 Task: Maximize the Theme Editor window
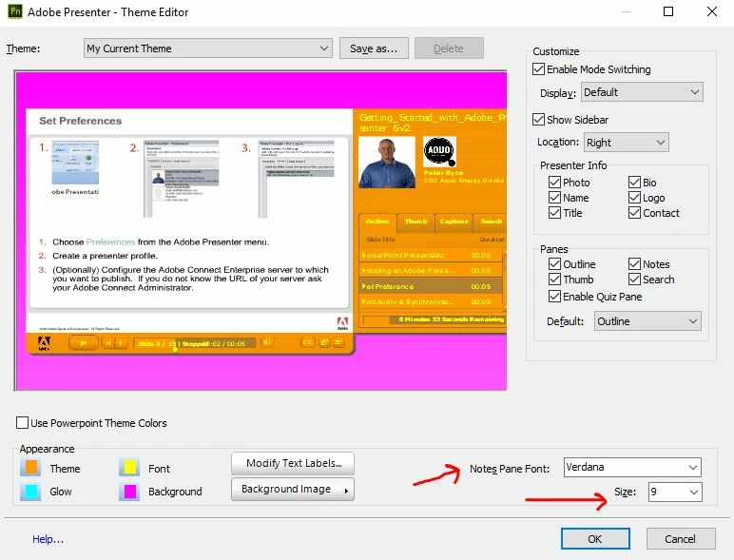pyautogui.click(x=668, y=11)
